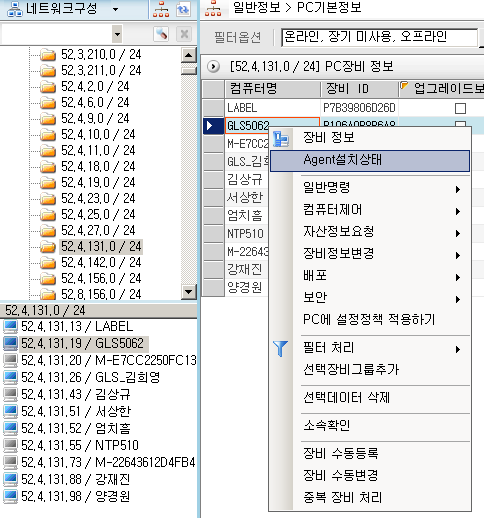Select subnet 52.4.2.0 / 24
This screenshot has height=518, width=484.
click(95, 87)
